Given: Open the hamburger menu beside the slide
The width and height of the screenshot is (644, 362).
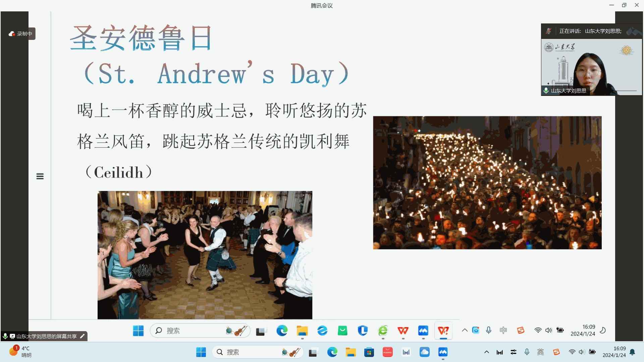Looking at the screenshot, I should click(40, 176).
